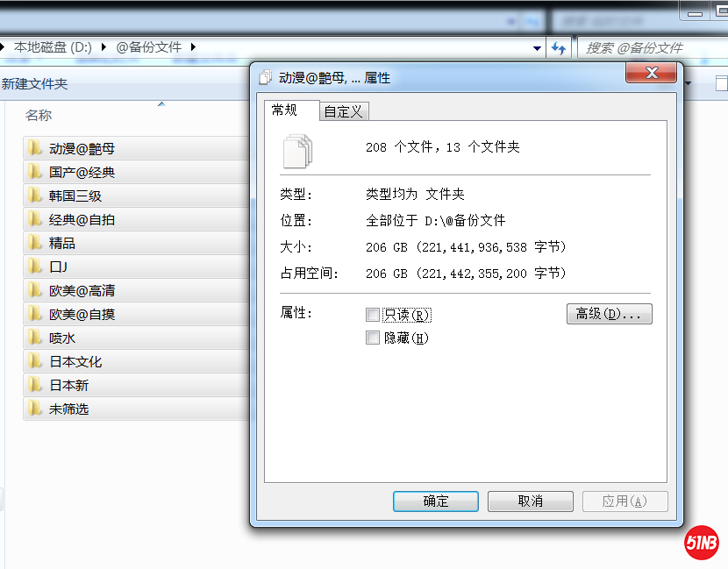This screenshot has height=569, width=728.
Task: Close the properties dialog with X
Action: pyautogui.click(x=651, y=73)
